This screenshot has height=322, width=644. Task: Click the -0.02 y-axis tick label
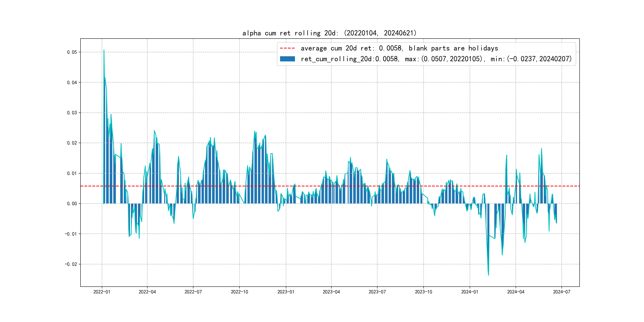pyautogui.click(x=71, y=264)
